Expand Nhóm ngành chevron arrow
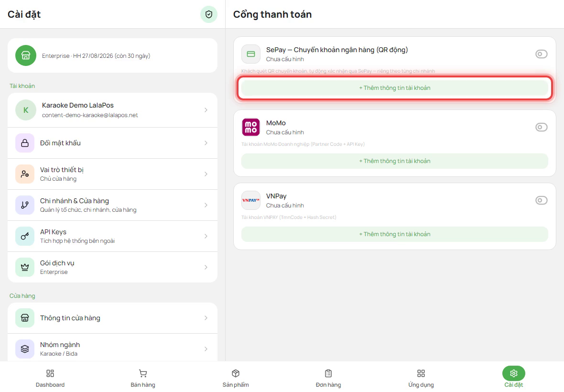 [206, 349]
